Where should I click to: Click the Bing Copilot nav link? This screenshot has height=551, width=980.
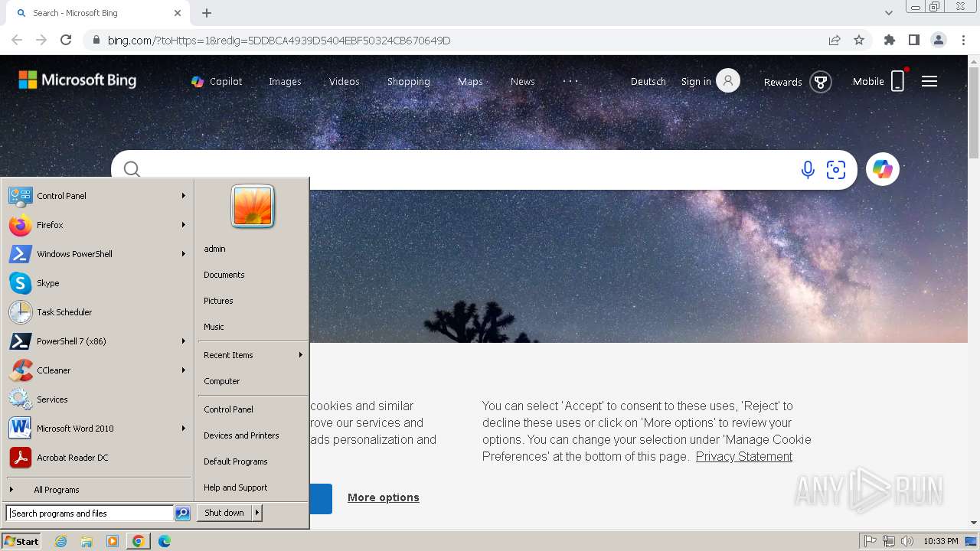click(x=217, y=81)
